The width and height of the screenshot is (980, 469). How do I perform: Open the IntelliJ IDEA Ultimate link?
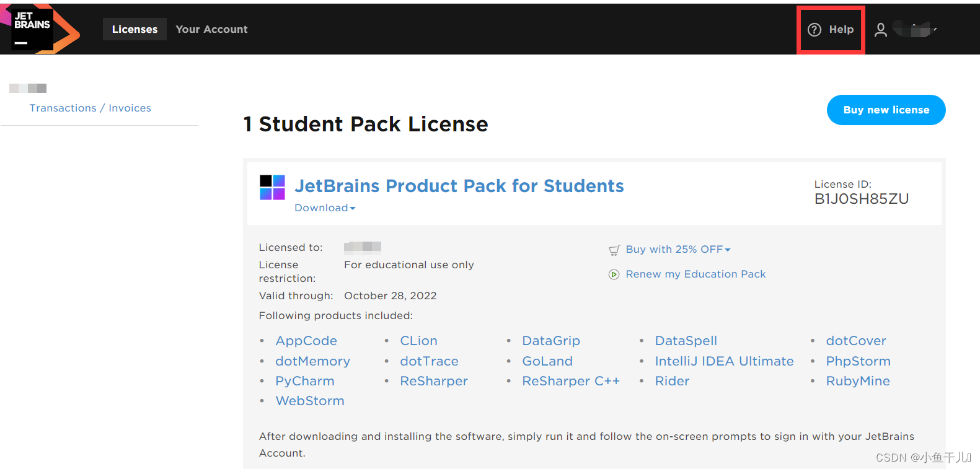coord(724,361)
